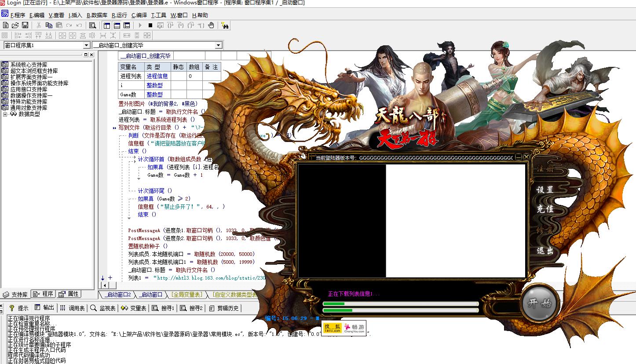Click the New file icon in toolbar

tap(6, 25)
